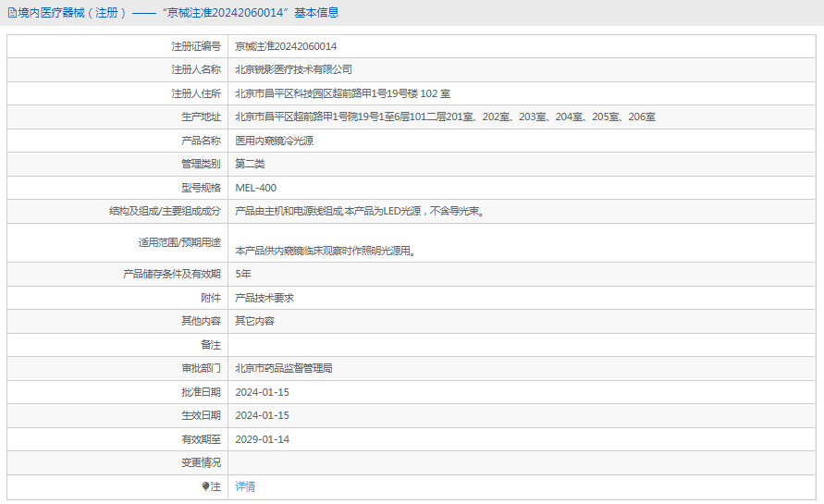Click the document icon beside the page title
The image size is (824, 504).
click(12, 13)
